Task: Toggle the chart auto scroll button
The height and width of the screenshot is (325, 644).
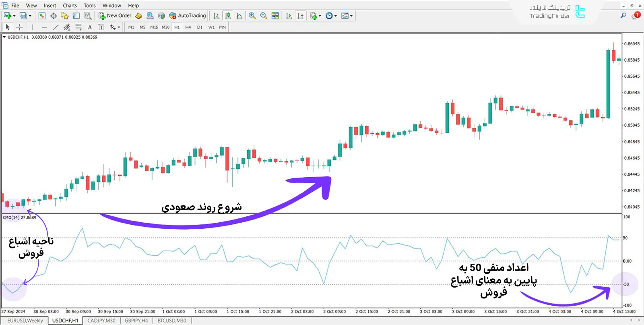Action: click(x=289, y=16)
